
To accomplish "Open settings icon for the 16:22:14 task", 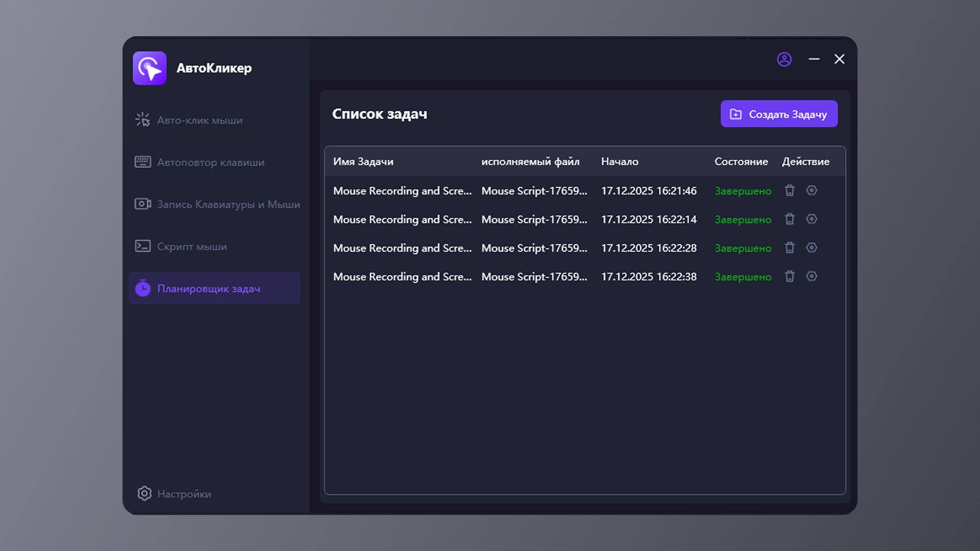I will 812,219.
